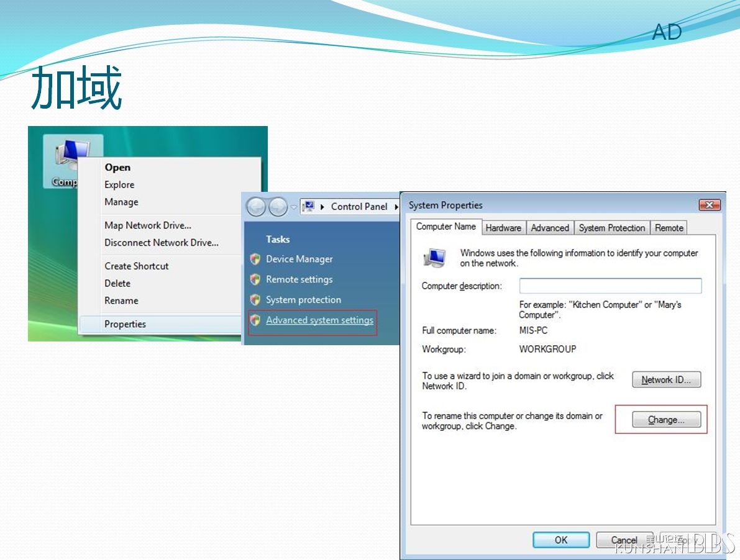This screenshot has width=740, height=560.
Task: Click the shield icon beside Remote settings
Action: coord(255,280)
